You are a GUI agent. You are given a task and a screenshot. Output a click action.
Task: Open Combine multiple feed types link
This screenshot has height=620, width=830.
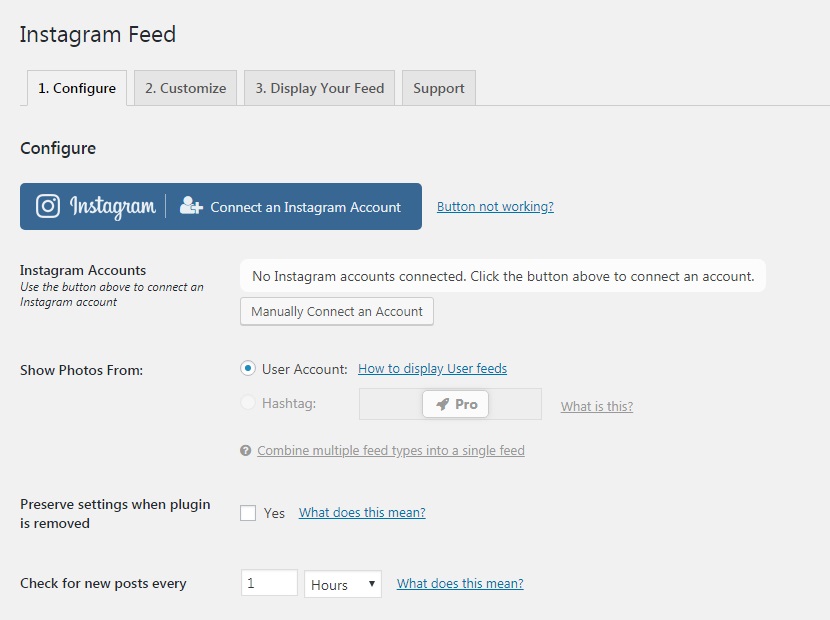390,451
